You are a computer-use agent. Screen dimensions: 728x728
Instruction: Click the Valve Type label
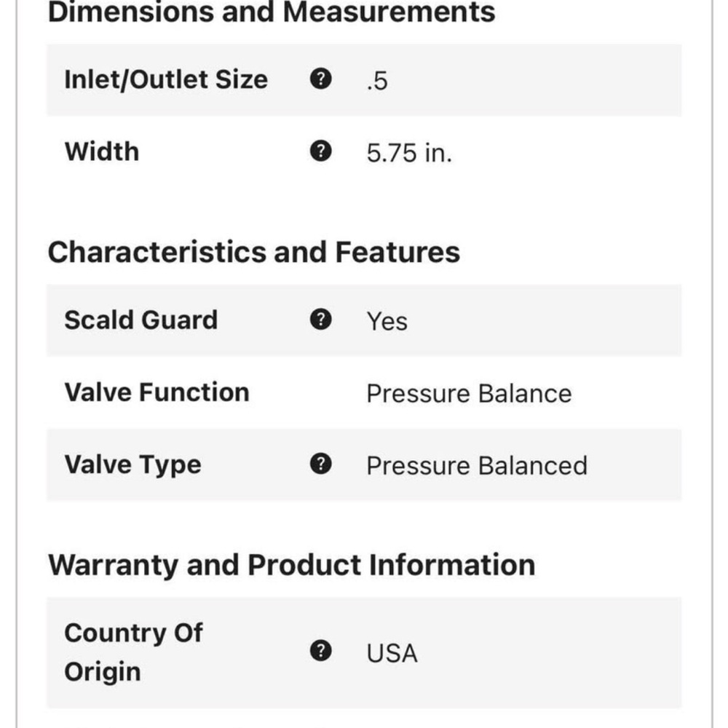click(x=132, y=464)
